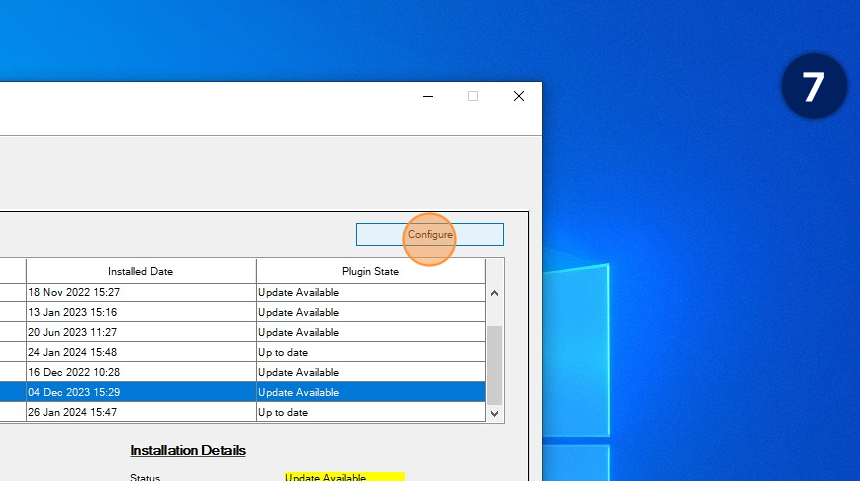
Task: Click the plugin list vertical scrollbar thumb
Action: (494, 362)
